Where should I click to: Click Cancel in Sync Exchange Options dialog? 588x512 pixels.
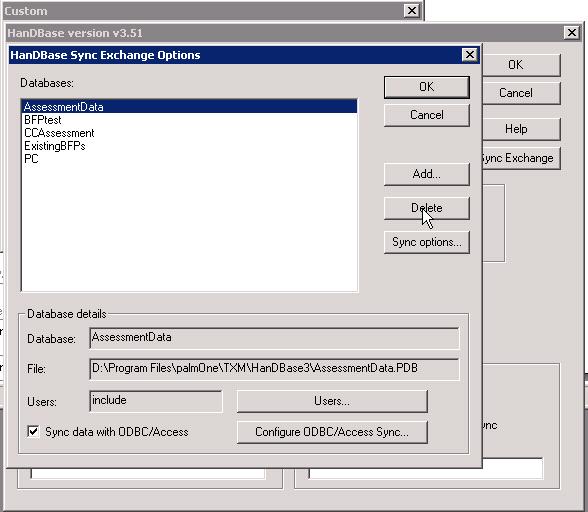point(426,115)
